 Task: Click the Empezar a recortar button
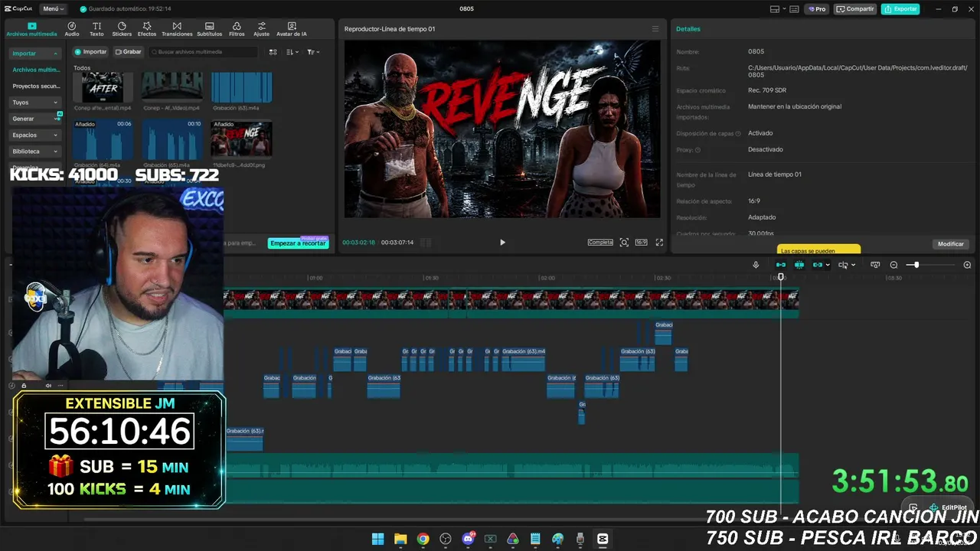point(298,243)
